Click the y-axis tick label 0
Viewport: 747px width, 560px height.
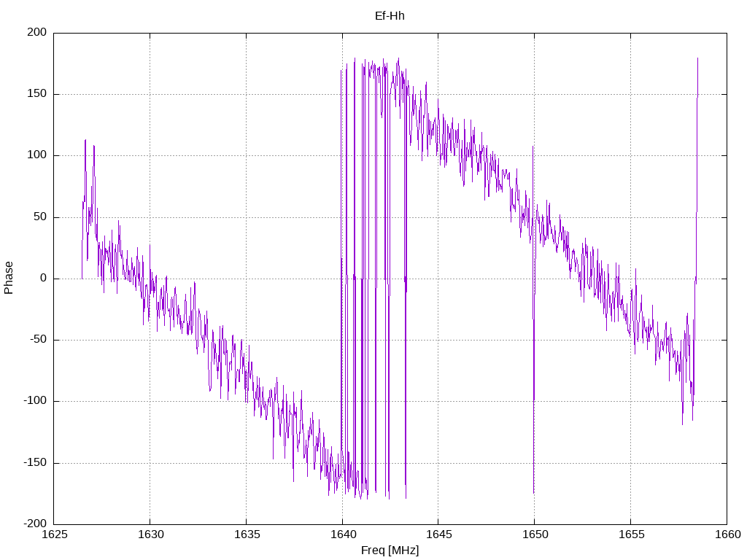tap(44, 278)
